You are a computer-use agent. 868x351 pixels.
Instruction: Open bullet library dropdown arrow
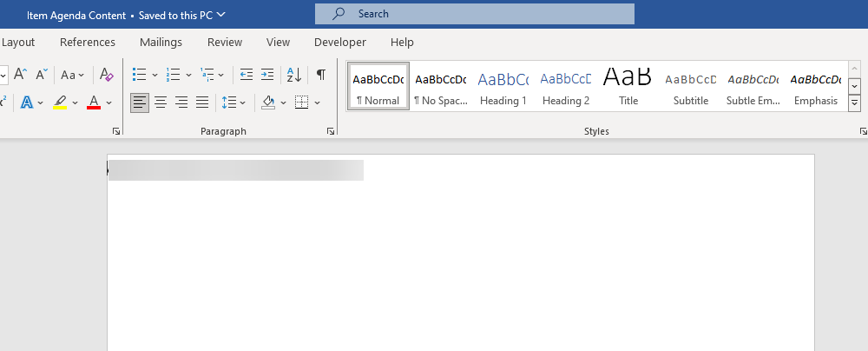tap(155, 75)
